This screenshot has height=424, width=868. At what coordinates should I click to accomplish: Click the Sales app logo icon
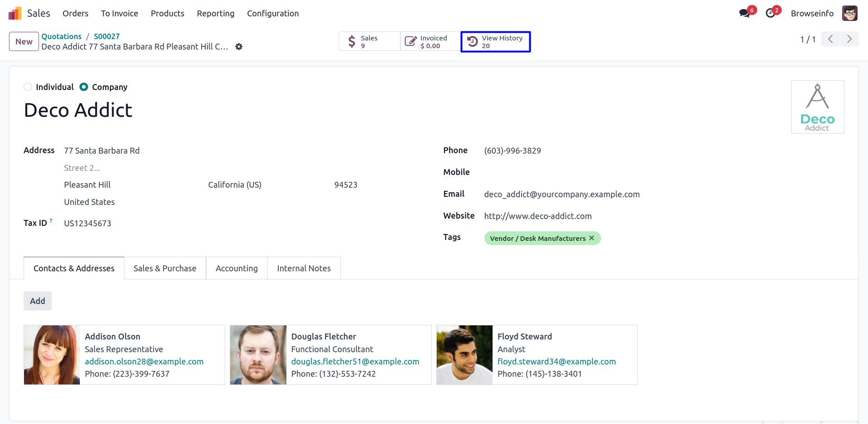pos(15,14)
